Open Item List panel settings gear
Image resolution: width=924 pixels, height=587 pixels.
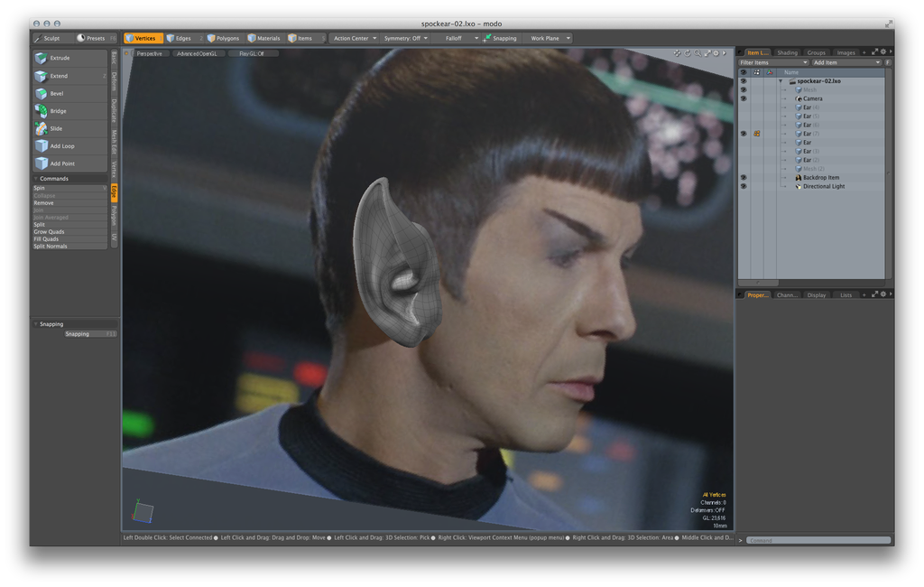(883, 51)
